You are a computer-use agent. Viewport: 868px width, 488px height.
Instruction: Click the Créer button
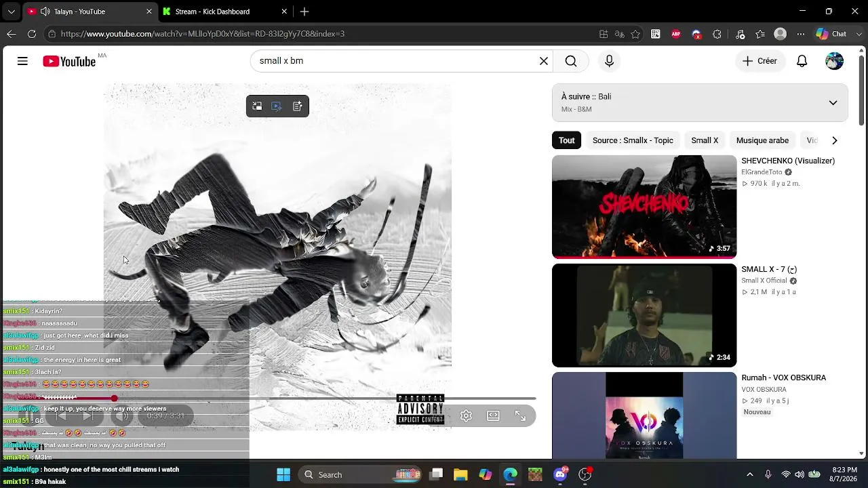[x=759, y=61]
